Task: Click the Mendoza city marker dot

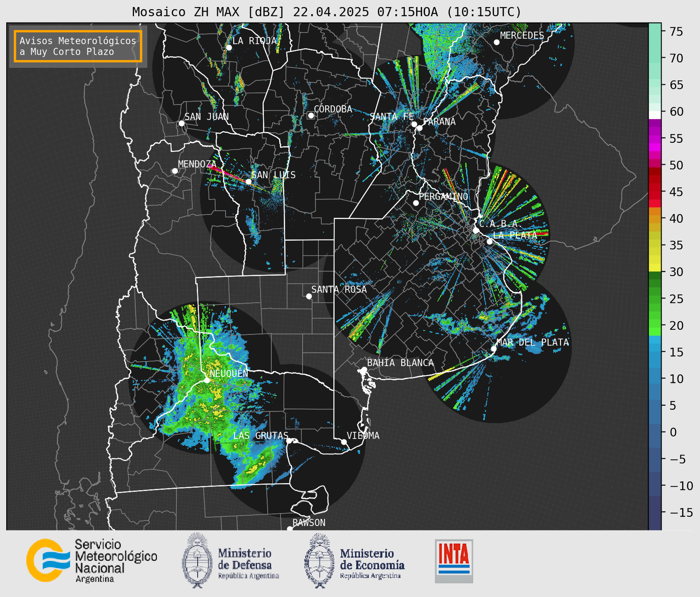Action: pos(175,171)
